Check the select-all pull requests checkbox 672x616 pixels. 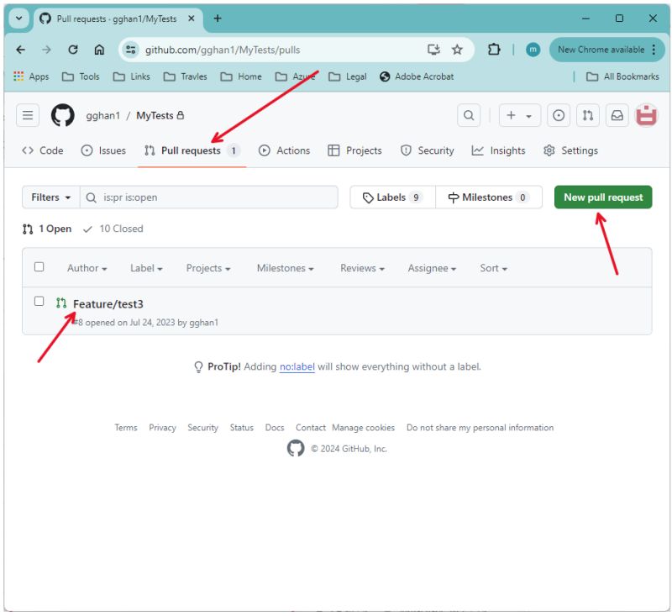click(38, 265)
